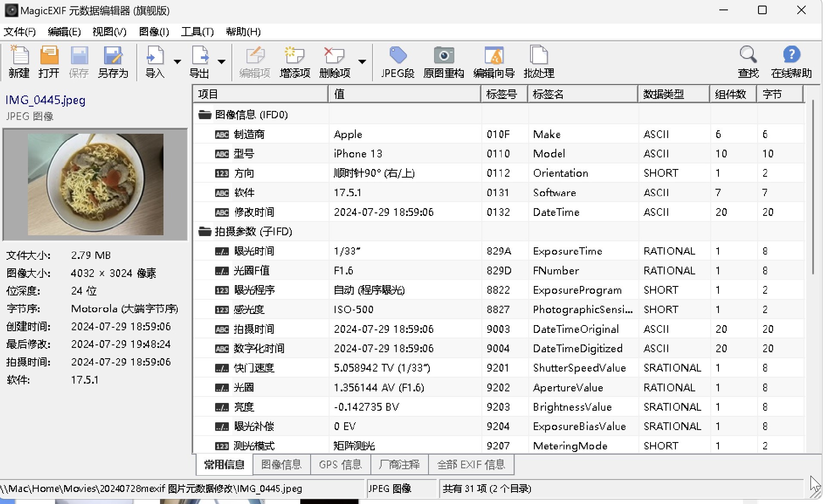Switch to the 常用信息 tab
The height and width of the screenshot is (504, 826).
coord(224,464)
